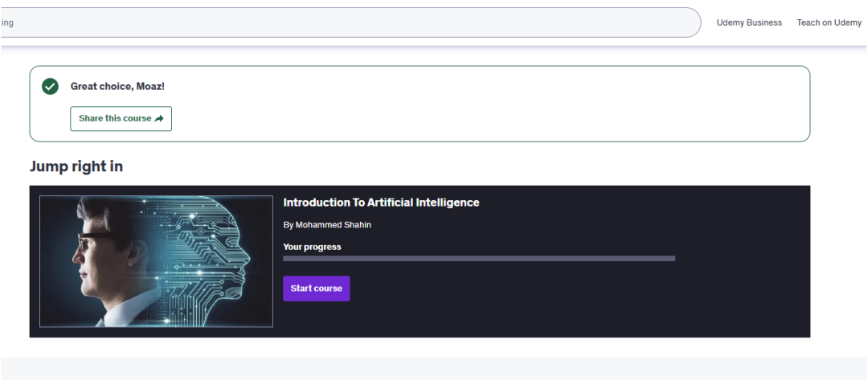Click the Jump right in heading
The height and width of the screenshot is (381, 868).
76,166
